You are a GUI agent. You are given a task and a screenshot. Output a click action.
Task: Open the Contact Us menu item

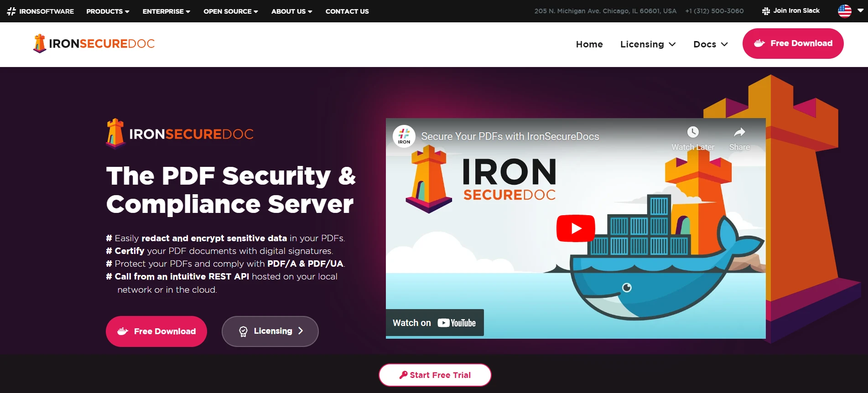click(347, 11)
